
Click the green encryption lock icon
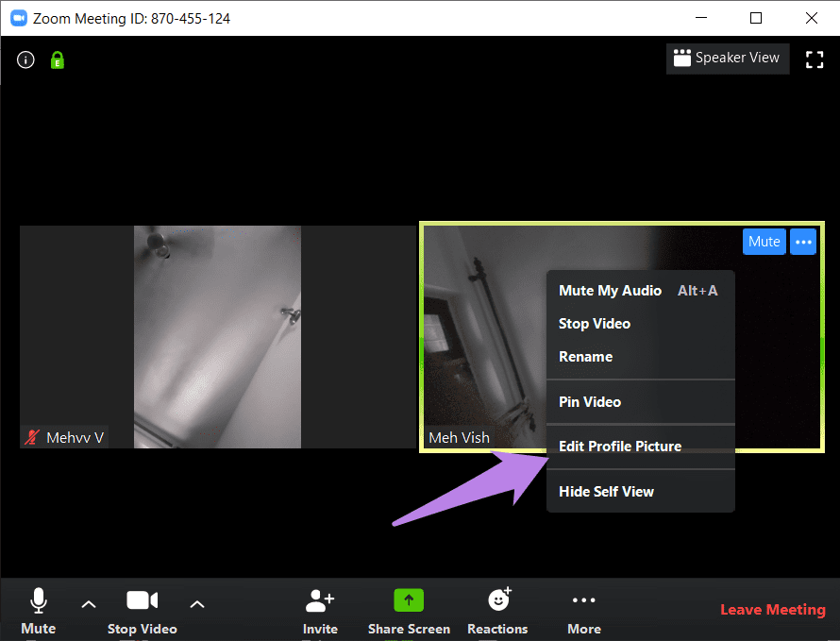(57, 59)
